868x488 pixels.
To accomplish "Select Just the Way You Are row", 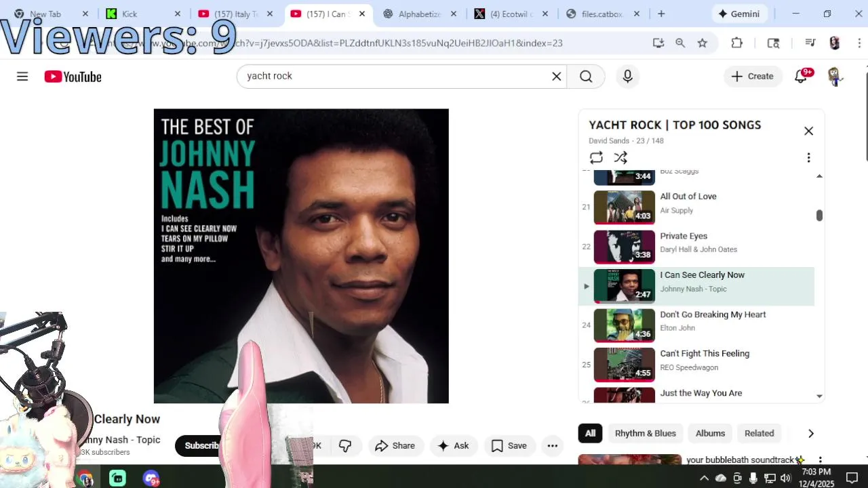I will point(697,394).
